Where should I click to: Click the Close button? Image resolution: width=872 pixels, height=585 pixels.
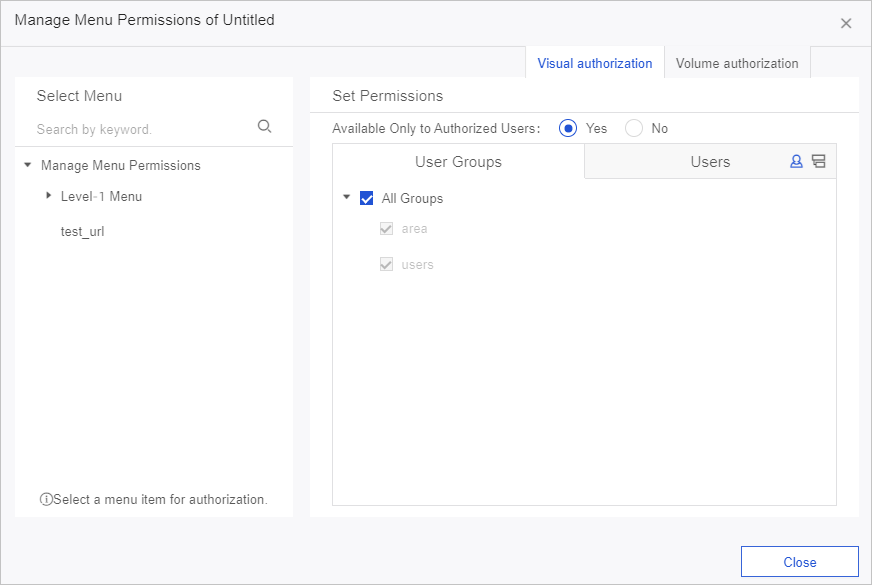tap(799, 561)
